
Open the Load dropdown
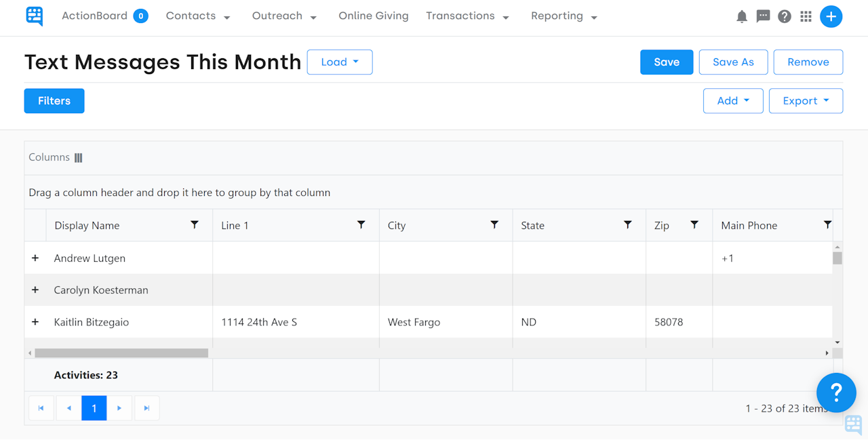(339, 62)
